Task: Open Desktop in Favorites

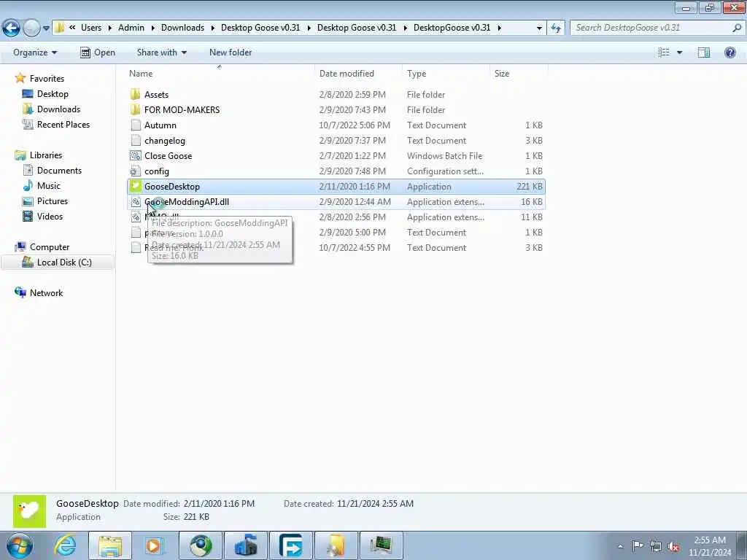Action: 53,94
